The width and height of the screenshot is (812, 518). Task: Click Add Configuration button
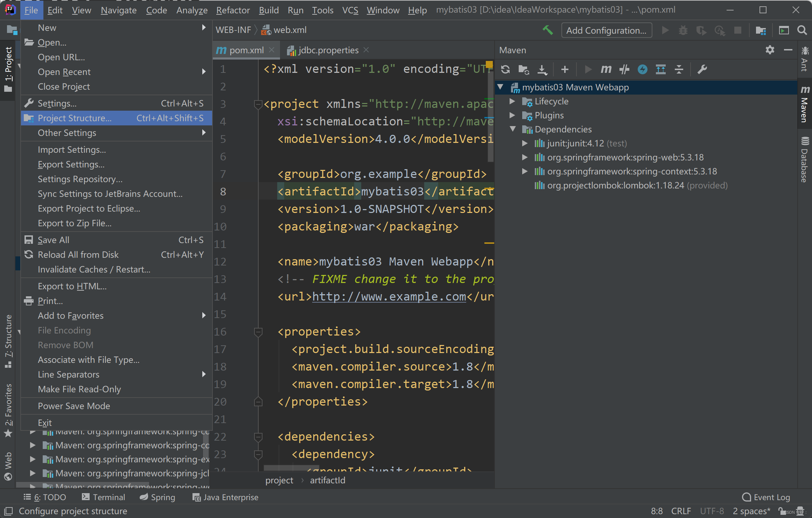pos(606,30)
